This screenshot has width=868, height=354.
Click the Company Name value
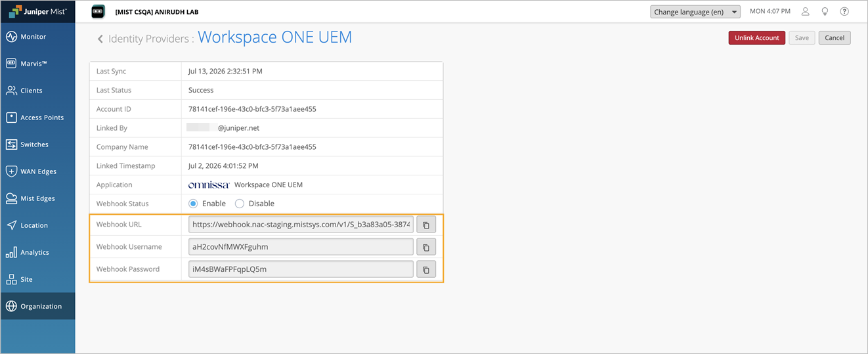252,147
